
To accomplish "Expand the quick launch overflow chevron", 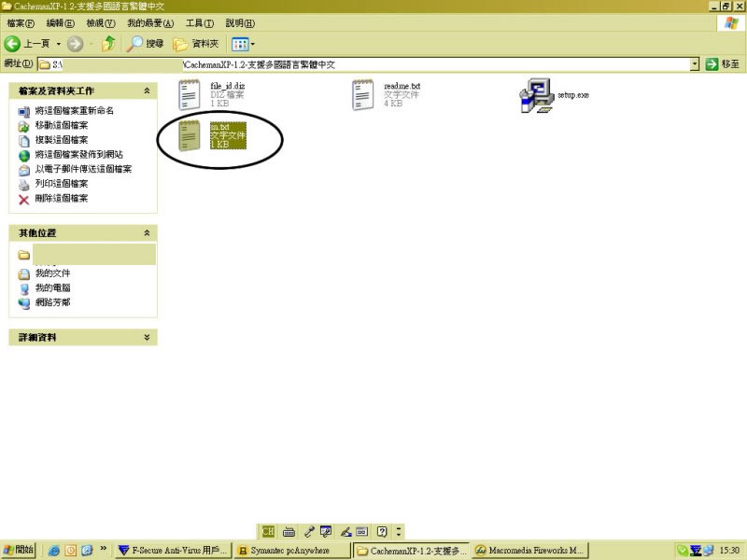I will point(103,549).
